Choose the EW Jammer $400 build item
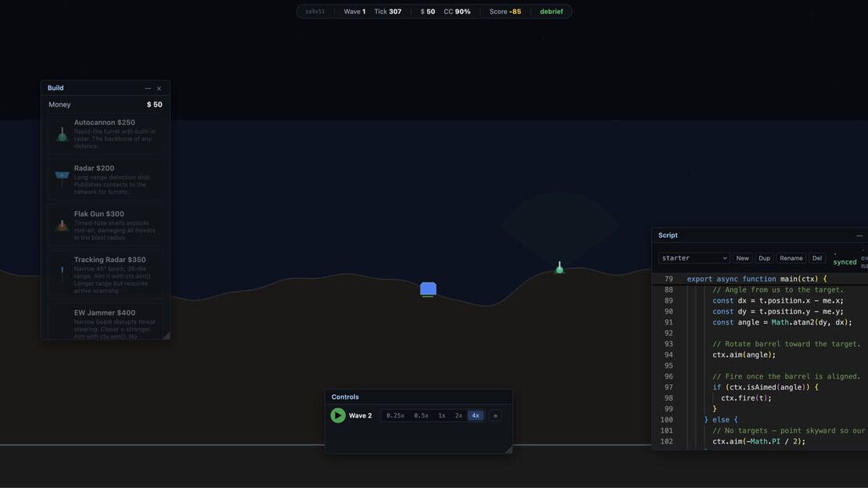868x488 pixels. (x=106, y=321)
